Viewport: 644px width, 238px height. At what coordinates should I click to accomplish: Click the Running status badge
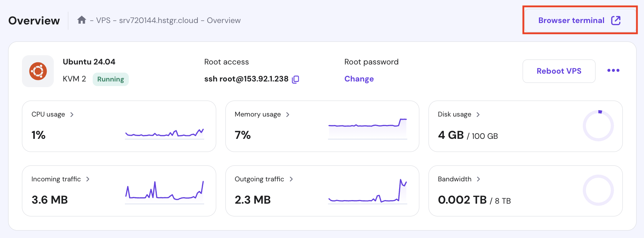pos(110,79)
